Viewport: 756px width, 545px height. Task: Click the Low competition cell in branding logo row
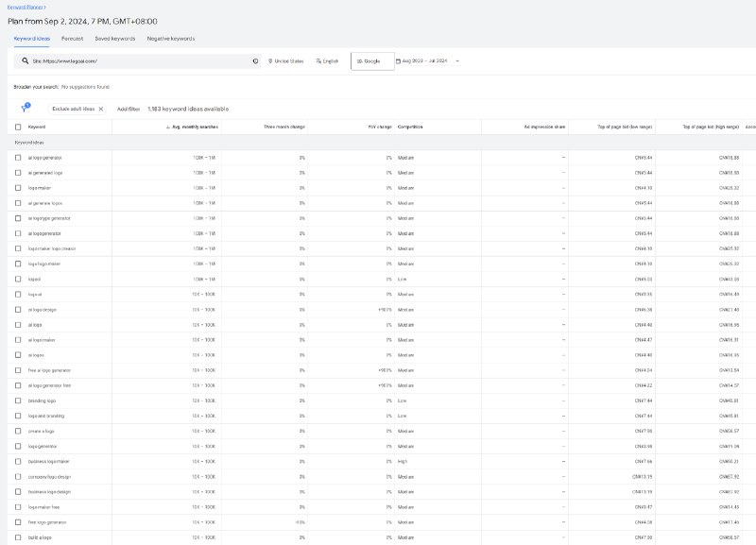click(x=403, y=400)
